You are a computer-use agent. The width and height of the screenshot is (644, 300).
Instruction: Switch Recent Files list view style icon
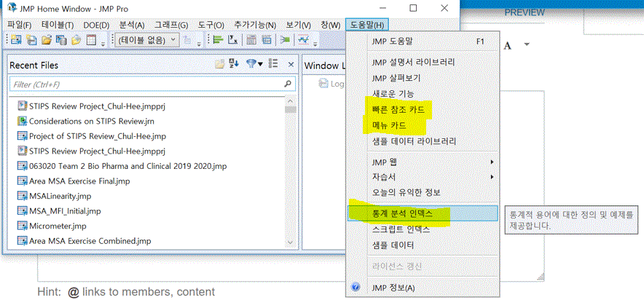pyautogui.click(x=273, y=63)
